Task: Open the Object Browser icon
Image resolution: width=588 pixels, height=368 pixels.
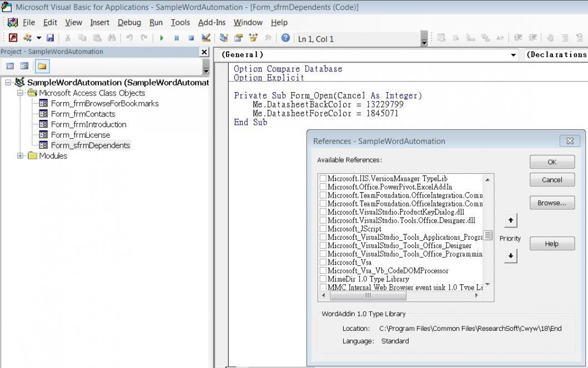Action: tap(253, 38)
